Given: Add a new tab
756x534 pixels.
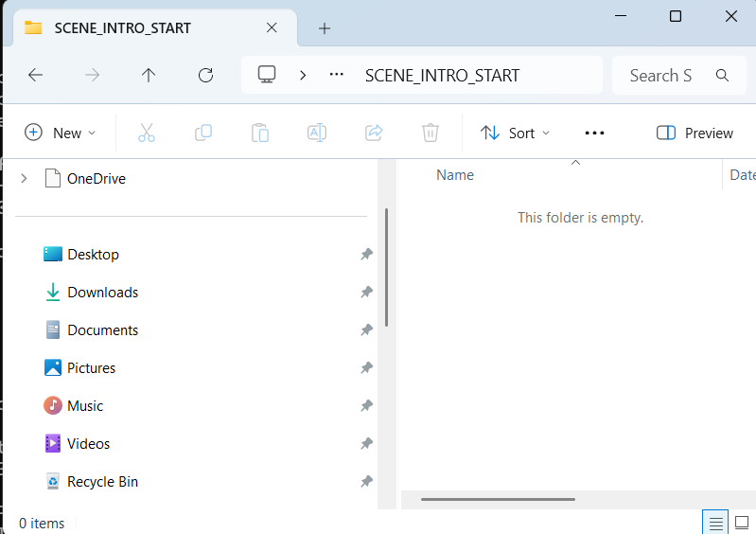Looking at the screenshot, I should (x=325, y=27).
